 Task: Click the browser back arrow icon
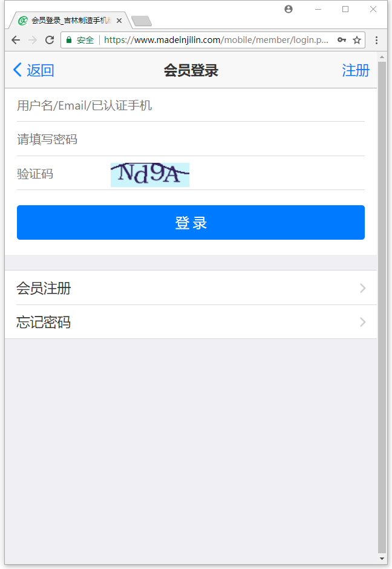16,40
